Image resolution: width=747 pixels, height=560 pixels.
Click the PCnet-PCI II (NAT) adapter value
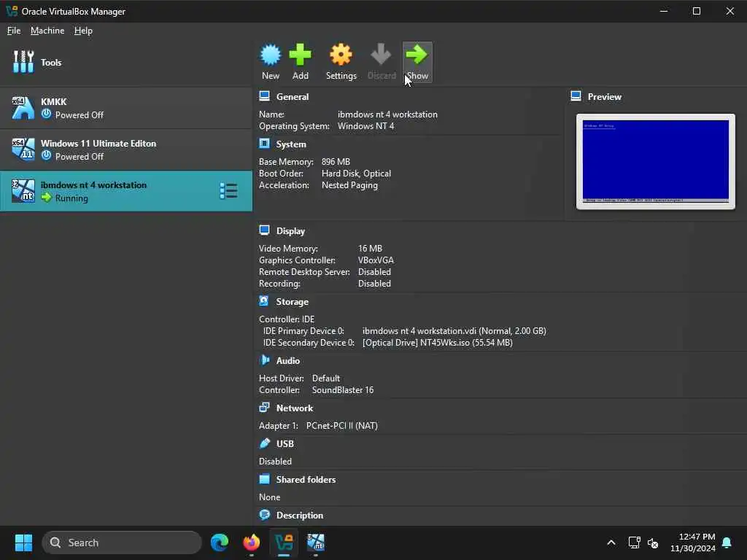tap(341, 426)
